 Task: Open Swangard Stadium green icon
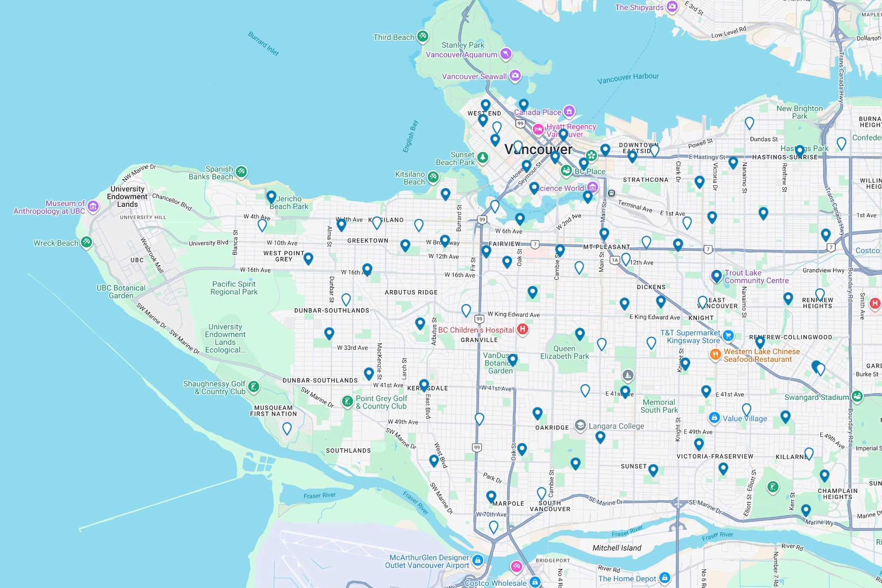(x=857, y=396)
